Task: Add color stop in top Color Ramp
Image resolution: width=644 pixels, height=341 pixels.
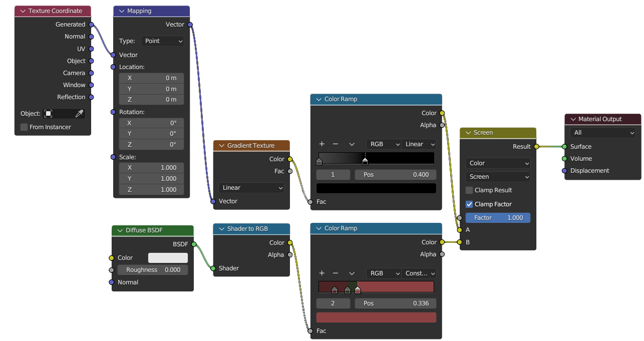Action: [x=322, y=144]
